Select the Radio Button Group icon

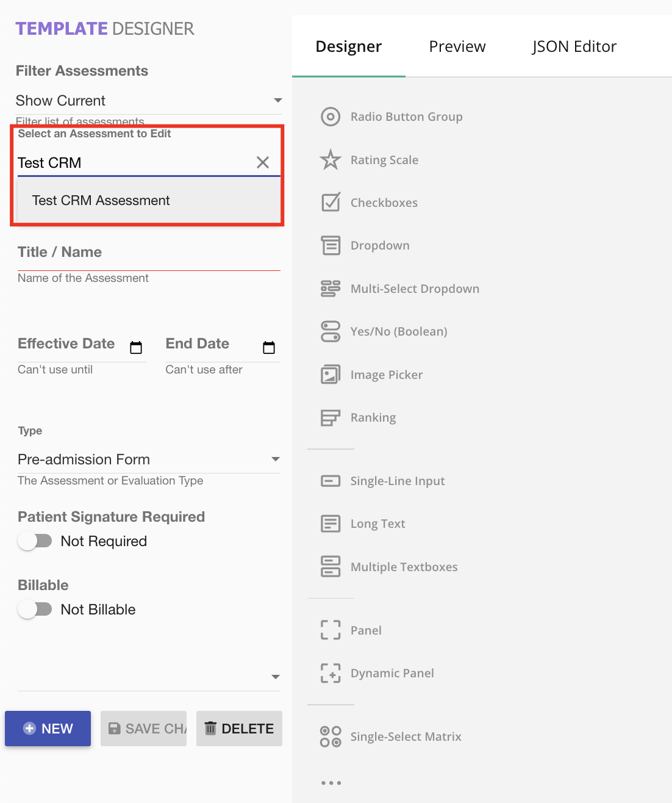tap(331, 117)
